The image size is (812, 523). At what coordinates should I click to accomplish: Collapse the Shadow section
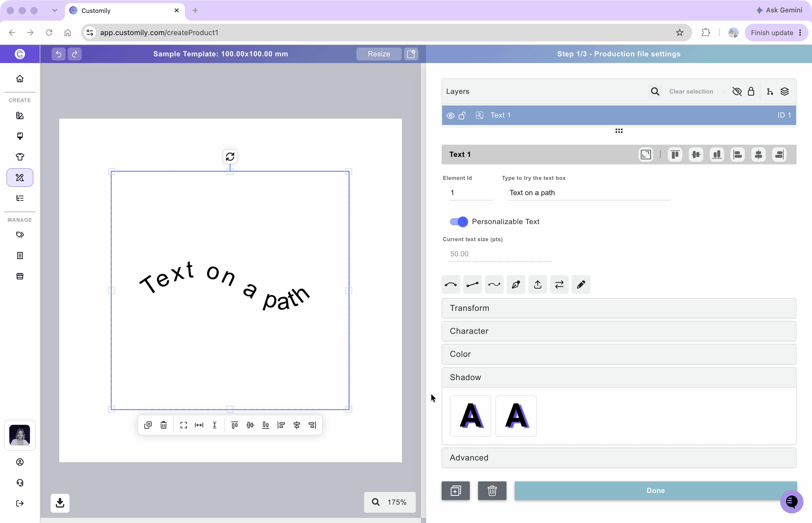(x=619, y=377)
